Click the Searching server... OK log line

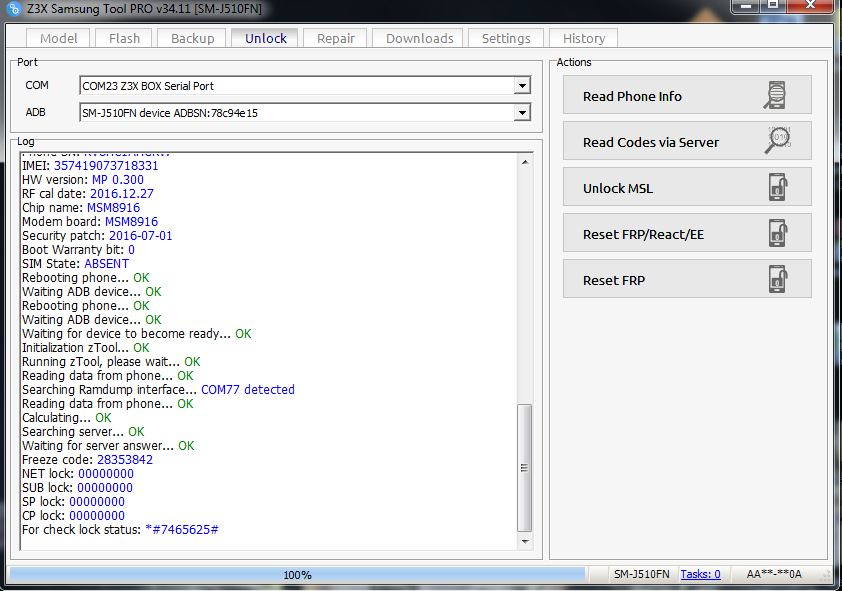click(83, 432)
